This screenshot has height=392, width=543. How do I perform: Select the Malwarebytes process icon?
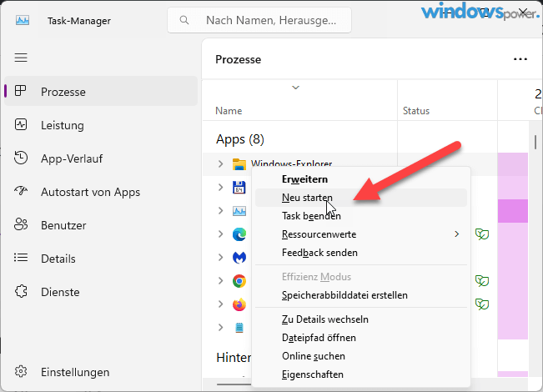tap(239, 257)
